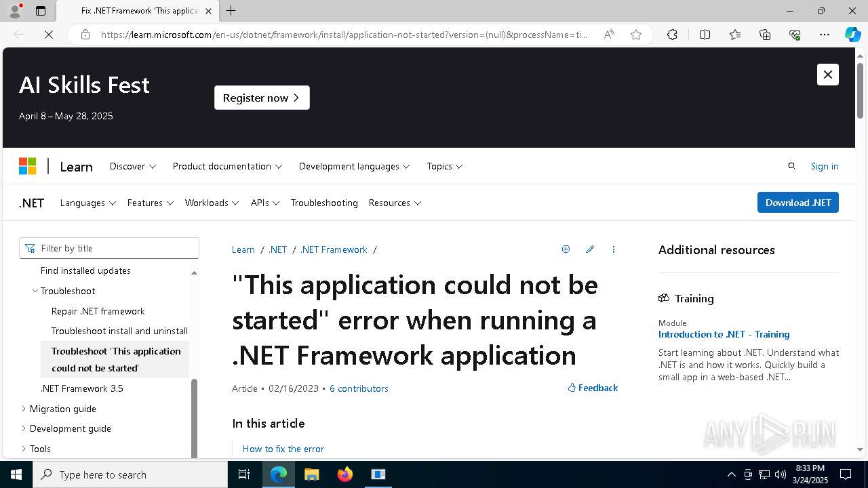Click Download .NET button

coord(797,203)
